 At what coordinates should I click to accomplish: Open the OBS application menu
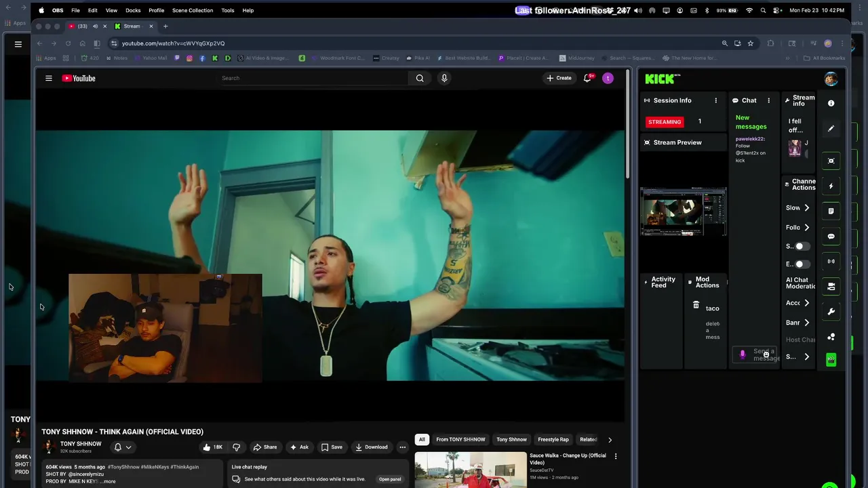pos(58,10)
